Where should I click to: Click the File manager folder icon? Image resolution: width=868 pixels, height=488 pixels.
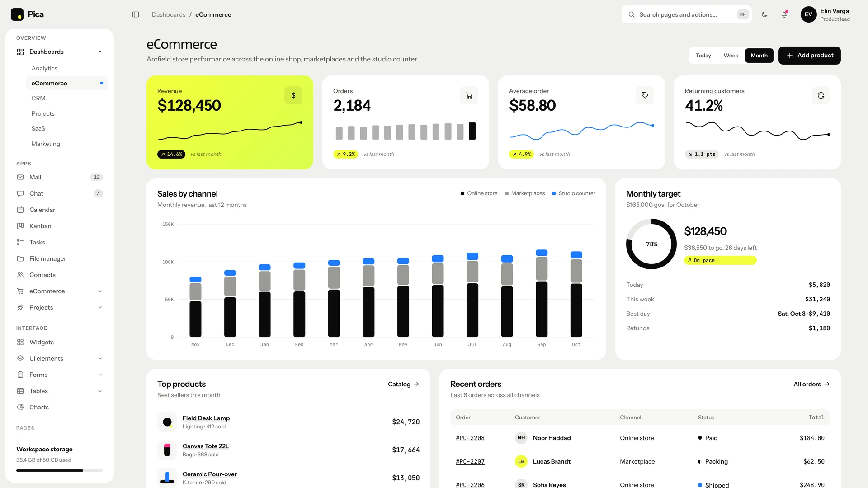[20, 258]
